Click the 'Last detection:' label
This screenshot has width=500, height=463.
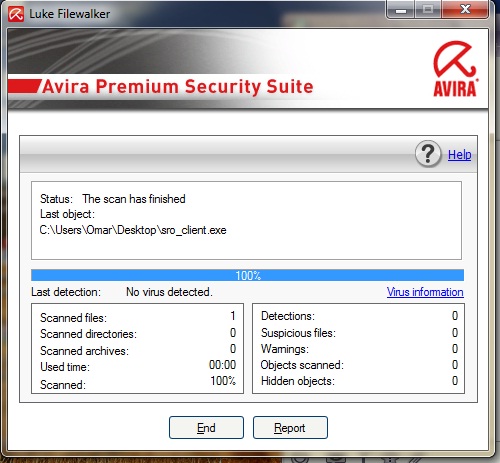66,292
